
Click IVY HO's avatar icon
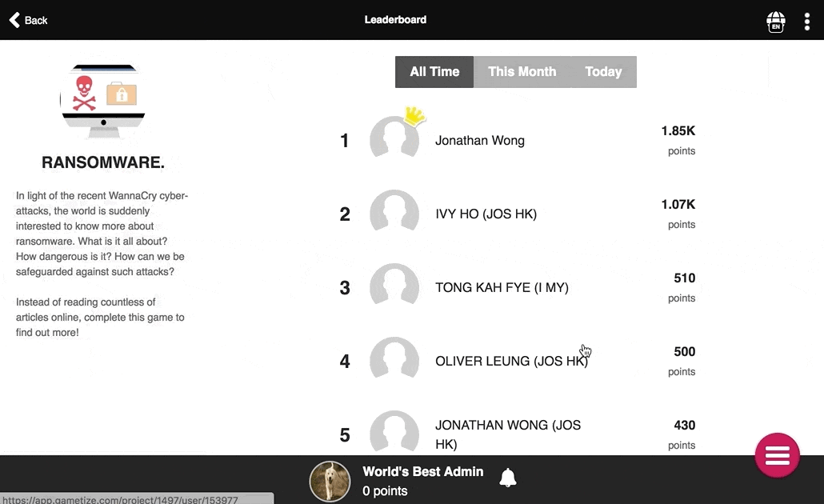(394, 210)
